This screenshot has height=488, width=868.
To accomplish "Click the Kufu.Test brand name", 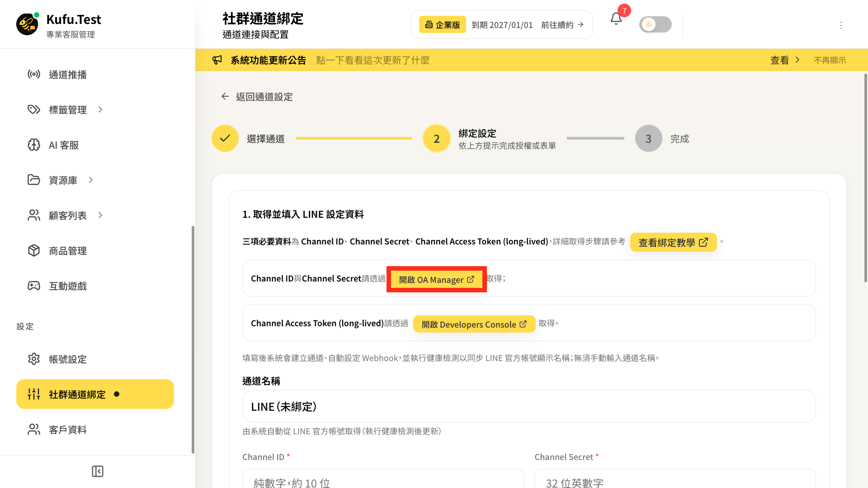I will click(x=74, y=19).
